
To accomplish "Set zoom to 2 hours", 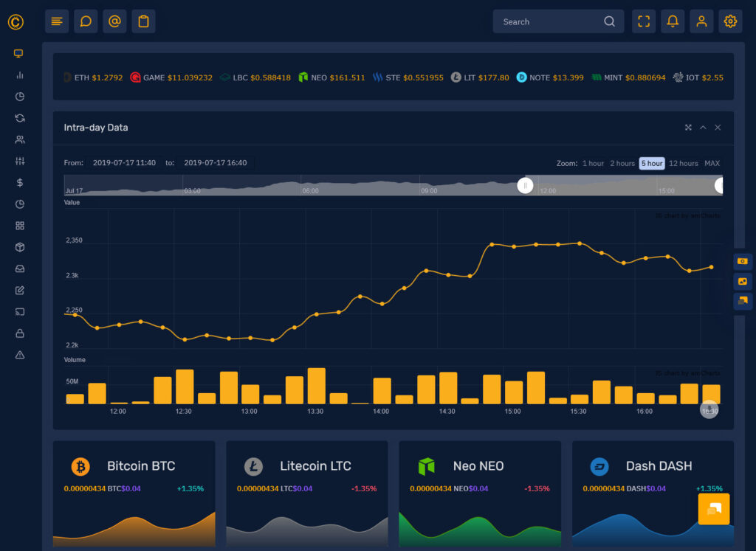I will 622,163.
